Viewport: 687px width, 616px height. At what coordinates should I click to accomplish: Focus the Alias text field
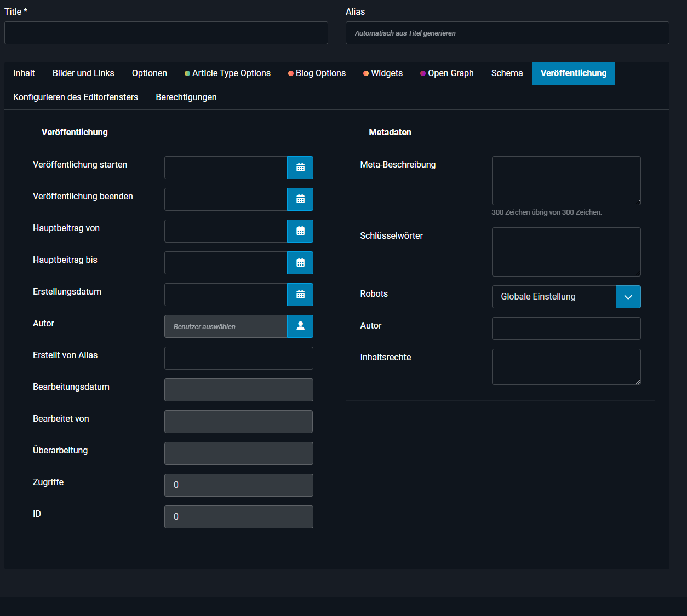507,33
